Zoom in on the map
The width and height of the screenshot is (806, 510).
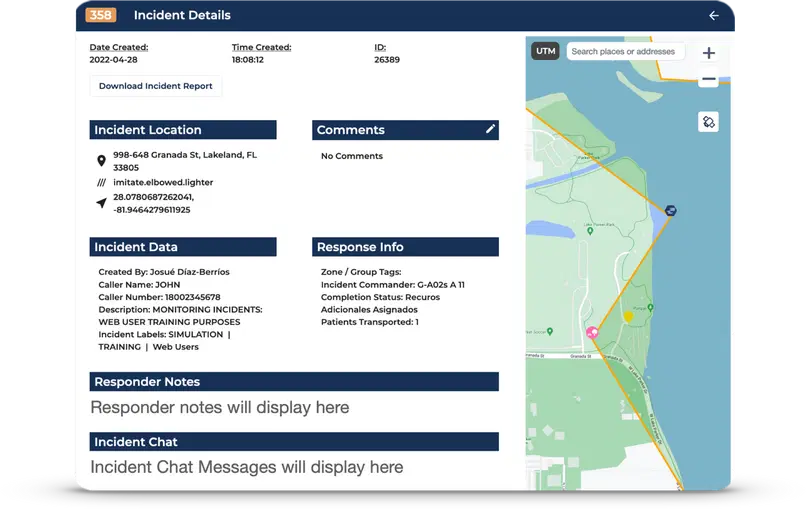(x=709, y=53)
